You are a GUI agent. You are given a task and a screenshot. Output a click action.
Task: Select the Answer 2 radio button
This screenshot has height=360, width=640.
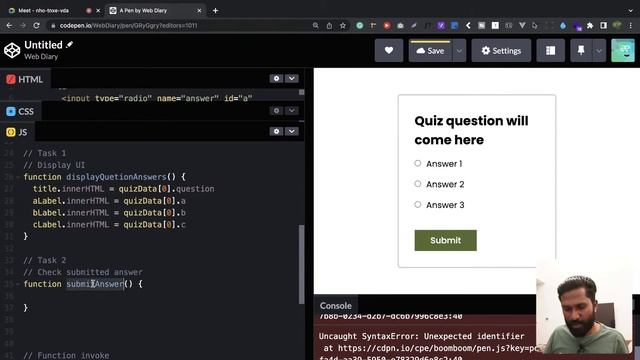pos(418,184)
